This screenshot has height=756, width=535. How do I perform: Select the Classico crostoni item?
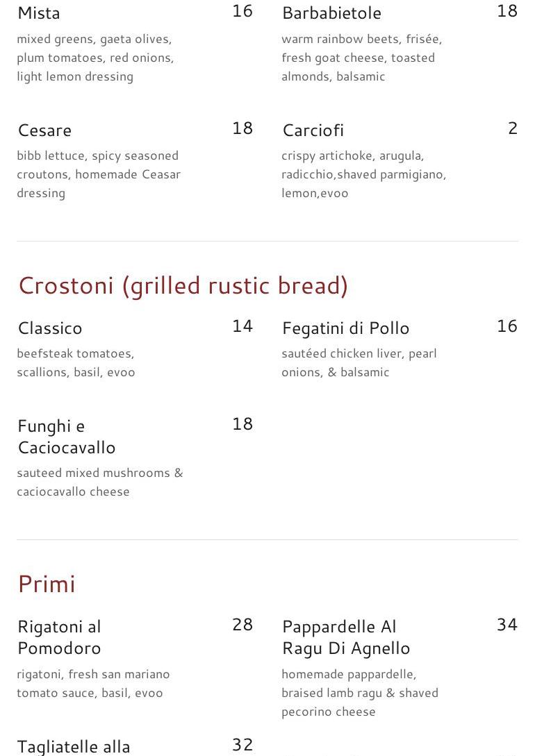(50, 328)
